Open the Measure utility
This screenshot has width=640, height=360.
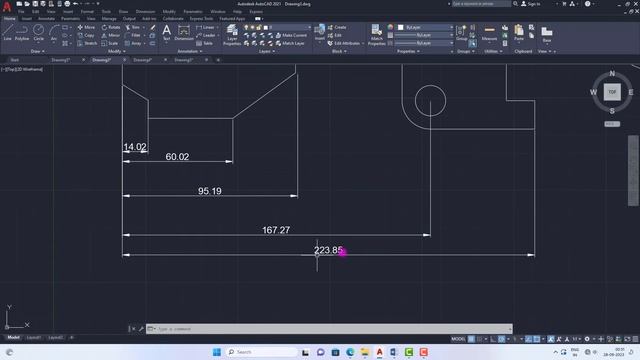pos(489,33)
